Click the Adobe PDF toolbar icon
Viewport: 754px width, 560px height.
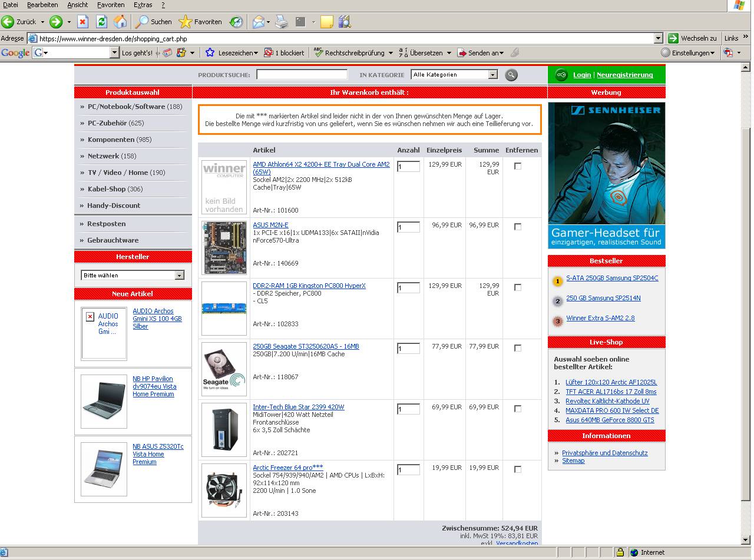(728, 52)
